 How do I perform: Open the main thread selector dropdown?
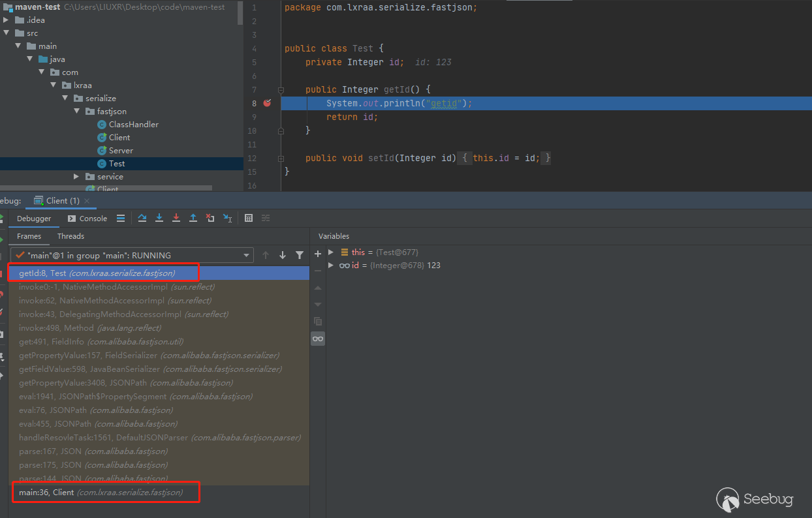(247, 256)
